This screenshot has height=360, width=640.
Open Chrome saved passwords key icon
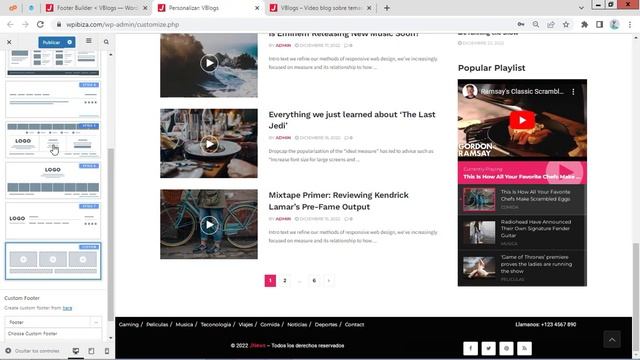pos(521,24)
